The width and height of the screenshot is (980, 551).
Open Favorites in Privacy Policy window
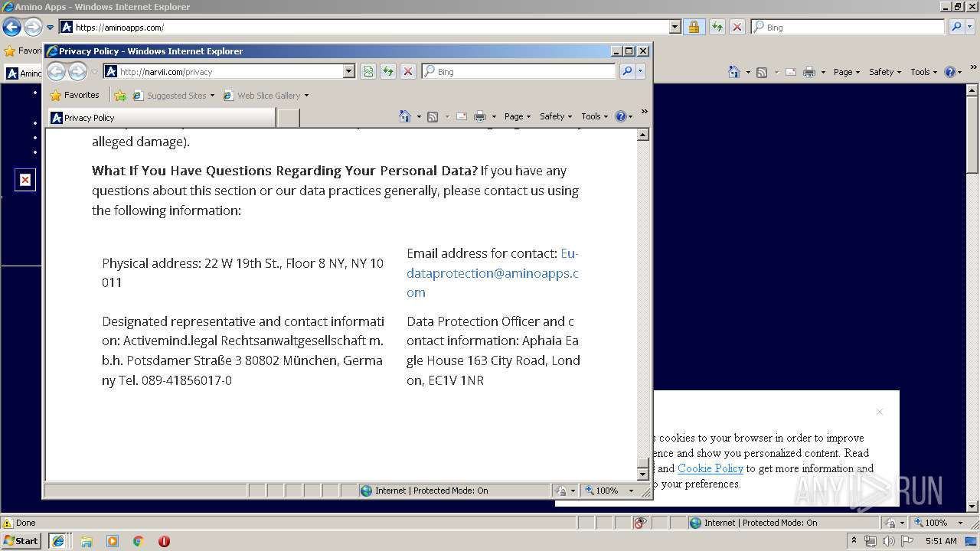pyautogui.click(x=75, y=96)
